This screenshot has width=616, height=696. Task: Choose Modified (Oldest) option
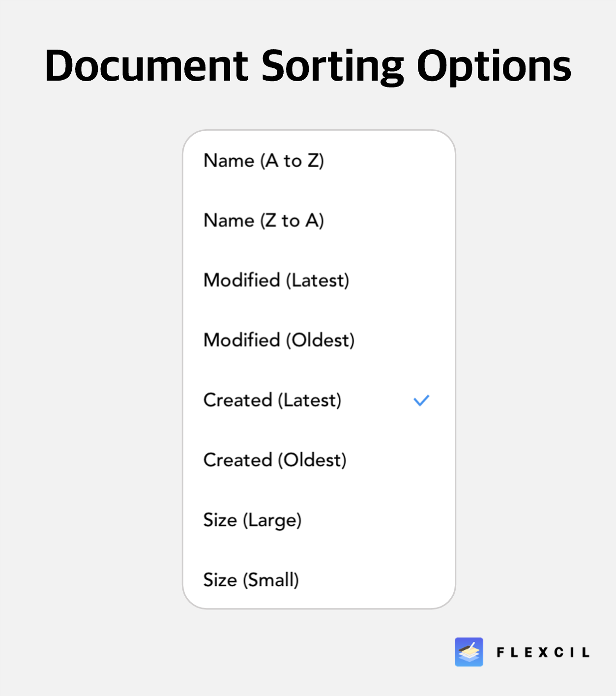click(319, 340)
